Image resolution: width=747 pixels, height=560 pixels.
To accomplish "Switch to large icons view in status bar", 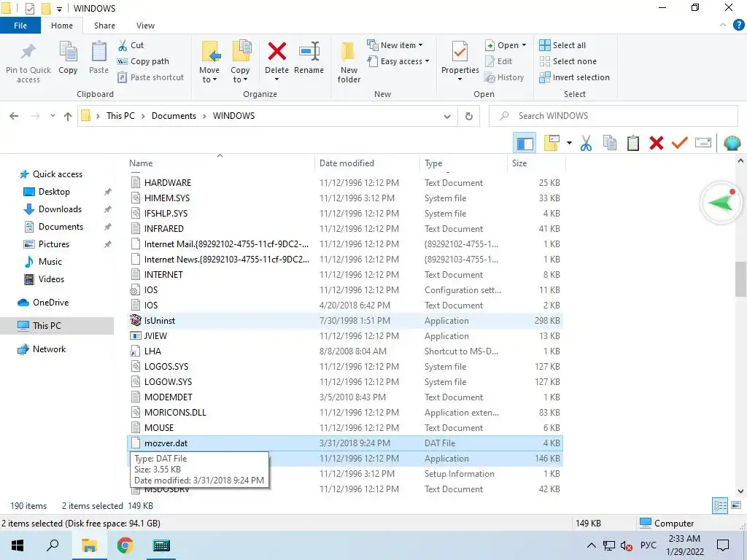I will 736,505.
